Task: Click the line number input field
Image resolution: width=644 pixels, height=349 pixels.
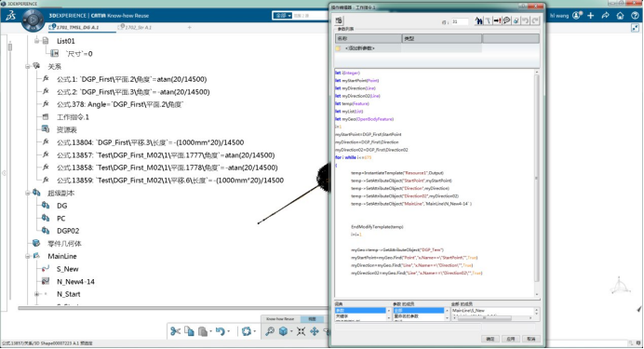Action: (459, 21)
